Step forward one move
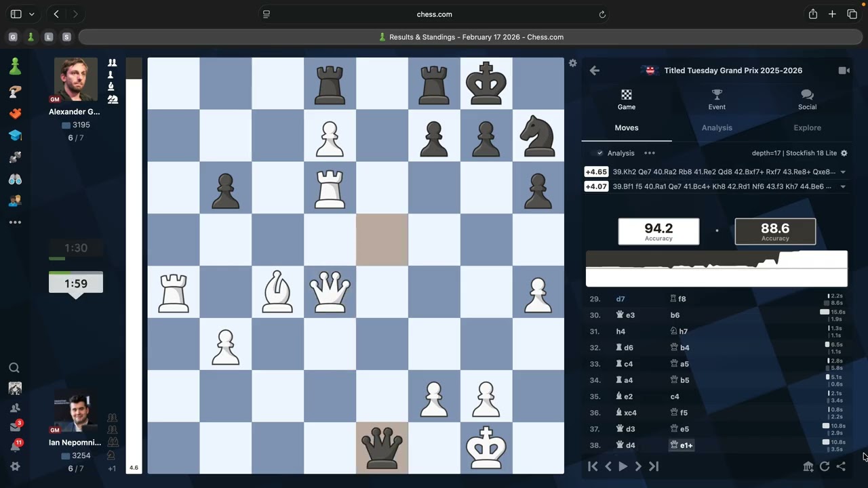This screenshot has width=868, height=488. tap(638, 466)
